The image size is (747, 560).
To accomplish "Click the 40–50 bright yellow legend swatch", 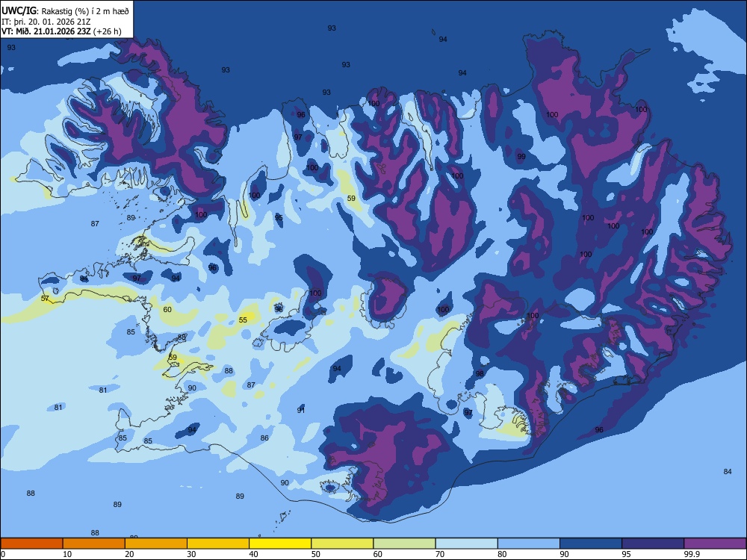I will [x=280, y=544].
